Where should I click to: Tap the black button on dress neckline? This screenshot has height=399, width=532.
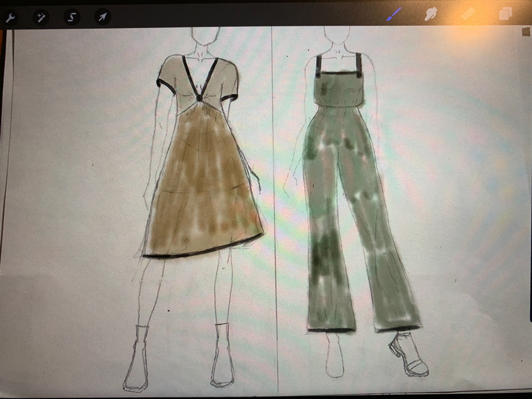(x=199, y=98)
